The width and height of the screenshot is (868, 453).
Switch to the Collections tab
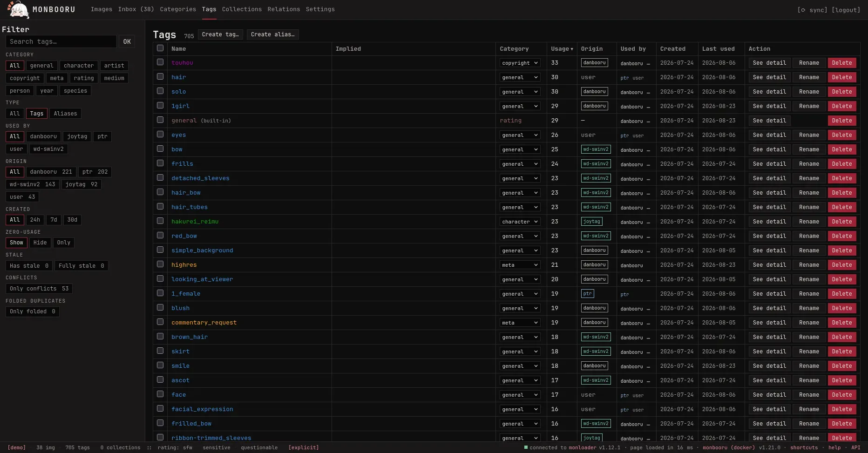click(242, 9)
